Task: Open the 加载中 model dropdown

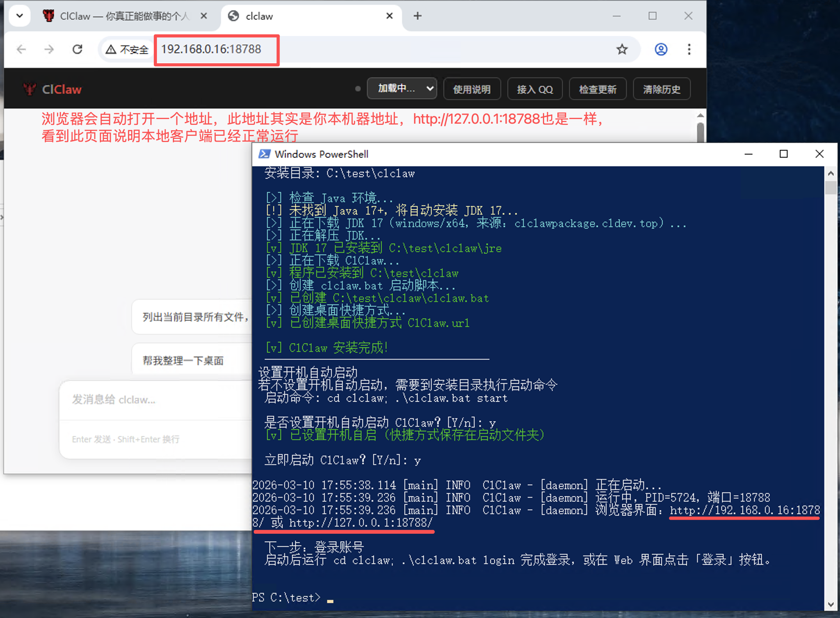Action: [402, 89]
